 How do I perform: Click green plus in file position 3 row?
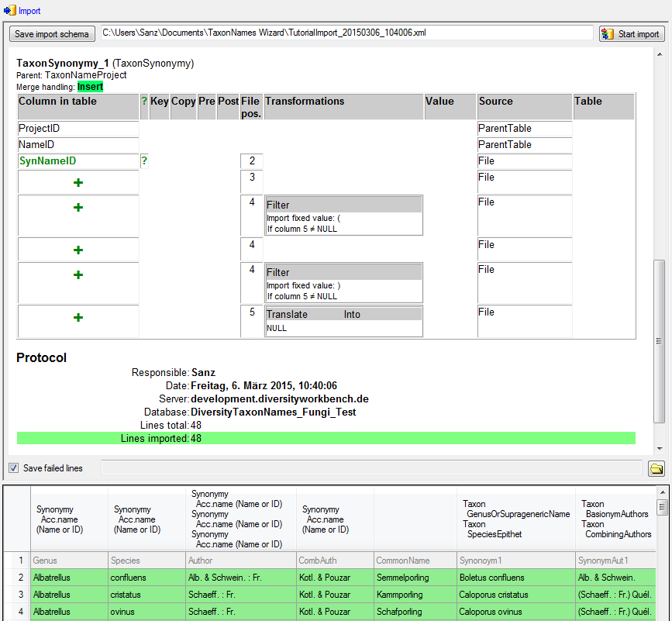pyautogui.click(x=78, y=182)
